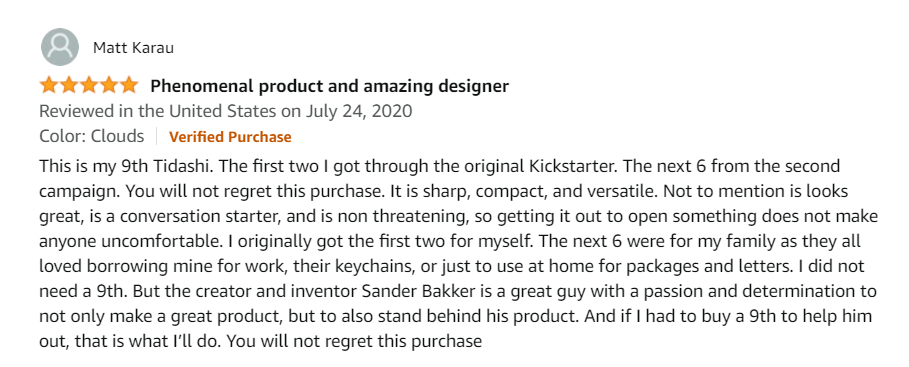Click the fourth orange rating star
Viewport: 909px width, 367px height.
click(x=109, y=86)
